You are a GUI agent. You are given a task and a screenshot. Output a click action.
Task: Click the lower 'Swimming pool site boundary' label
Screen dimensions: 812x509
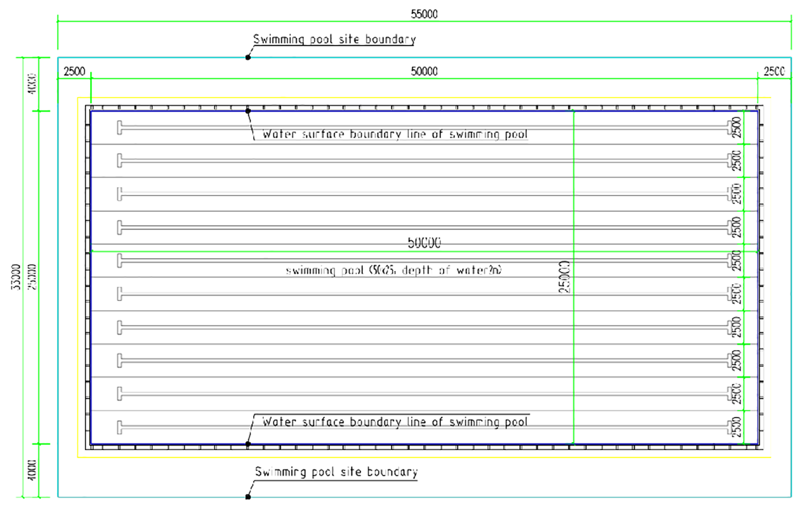pos(336,472)
